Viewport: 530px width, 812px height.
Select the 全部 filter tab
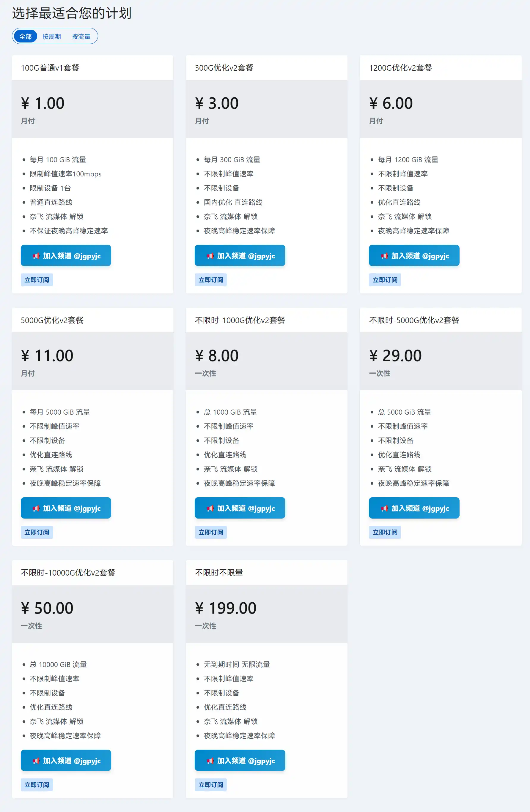25,37
